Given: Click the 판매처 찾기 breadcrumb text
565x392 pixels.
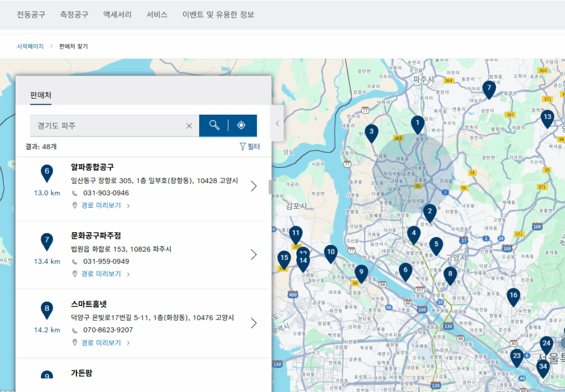Looking at the screenshot, I should 73,46.
